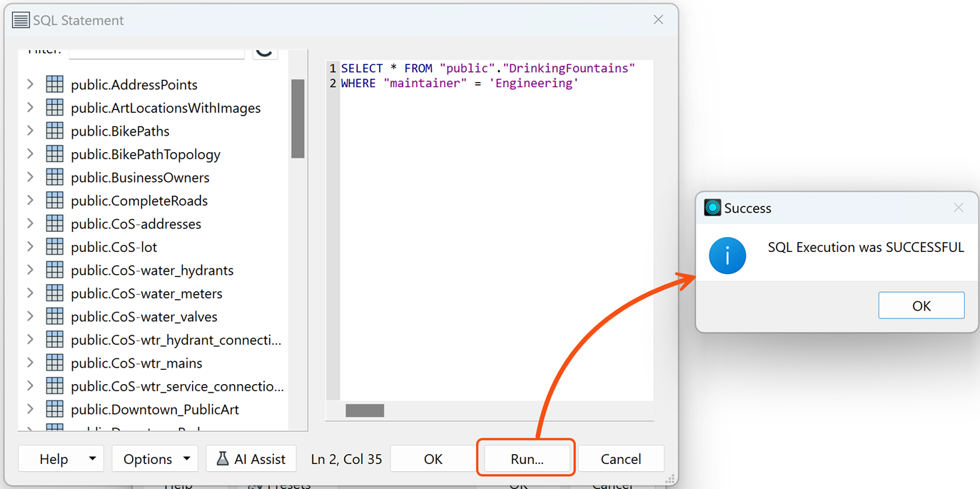Image resolution: width=980 pixels, height=489 pixels.
Task: Click the public.BikePaths table icon
Action: tap(55, 131)
